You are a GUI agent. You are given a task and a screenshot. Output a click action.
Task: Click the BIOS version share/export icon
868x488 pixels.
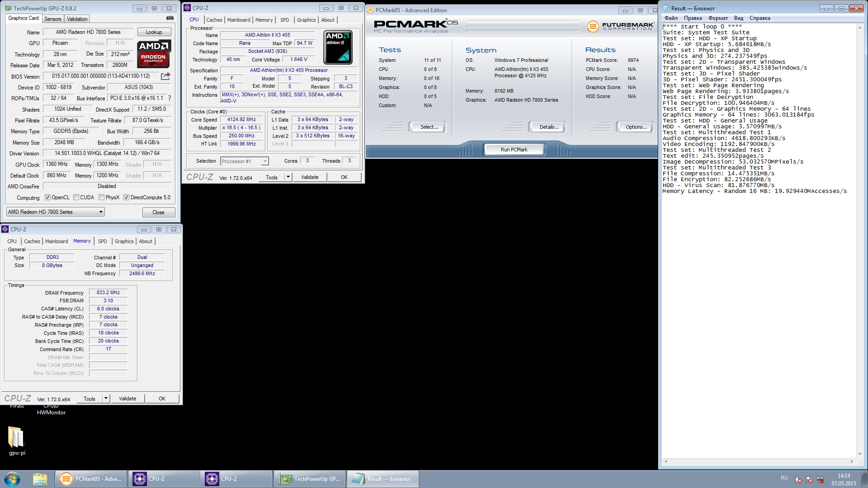tap(165, 76)
